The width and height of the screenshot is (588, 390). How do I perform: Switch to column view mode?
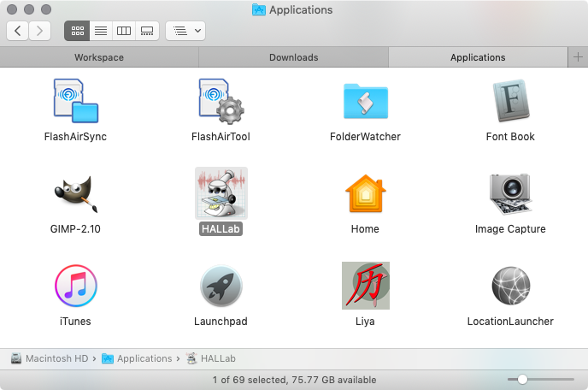pos(124,31)
